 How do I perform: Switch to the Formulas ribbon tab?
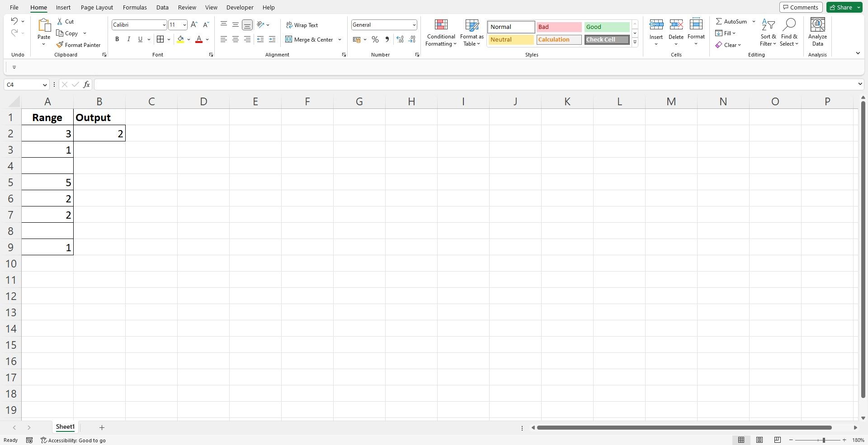pyautogui.click(x=134, y=7)
